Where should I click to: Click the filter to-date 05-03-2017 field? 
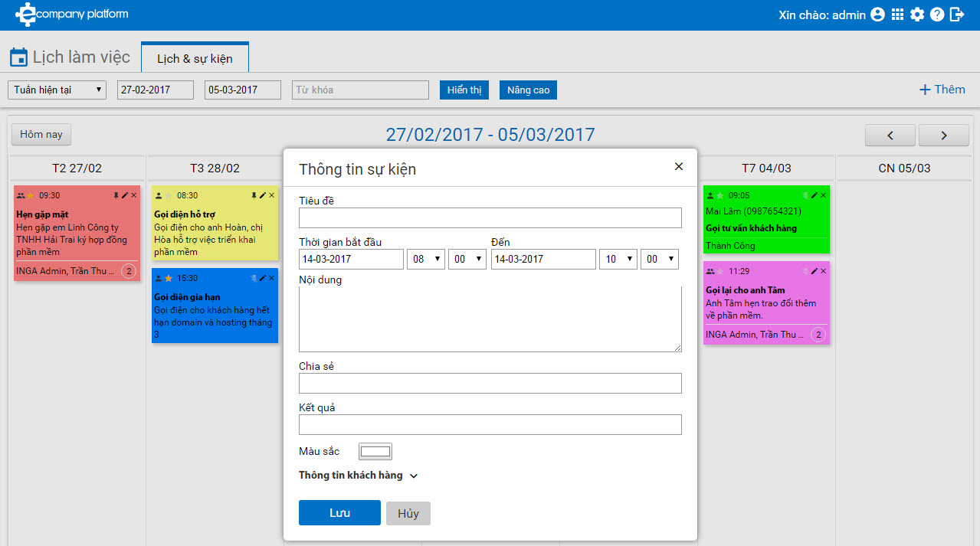[243, 90]
